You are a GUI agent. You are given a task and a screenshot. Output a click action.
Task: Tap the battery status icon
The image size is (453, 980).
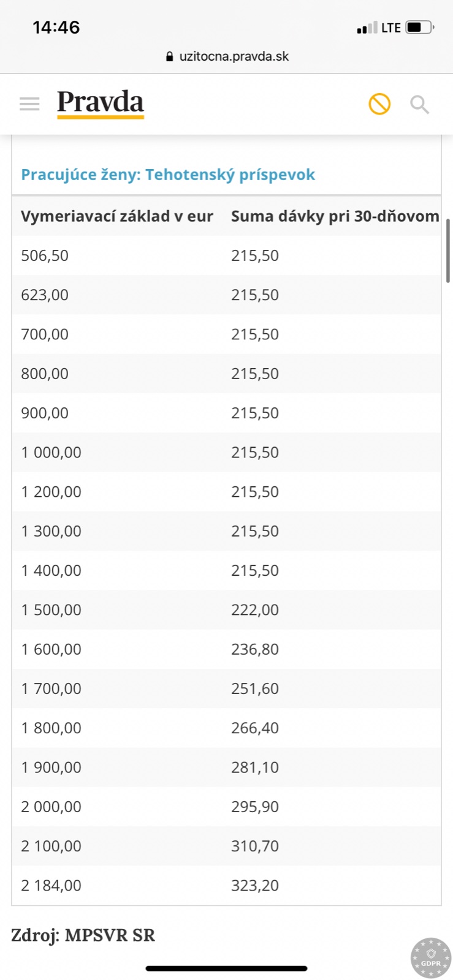pyautogui.click(x=419, y=28)
